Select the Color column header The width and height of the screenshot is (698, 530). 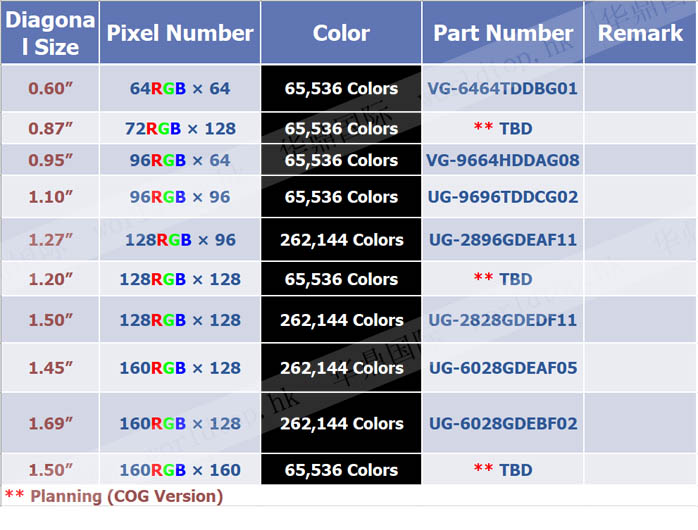(x=341, y=33)
